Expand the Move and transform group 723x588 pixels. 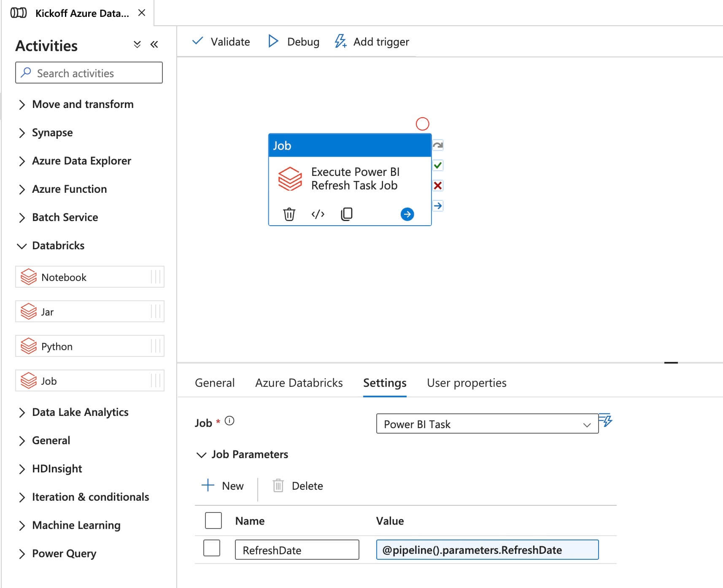pyautogui.click(x=22, y=105)
